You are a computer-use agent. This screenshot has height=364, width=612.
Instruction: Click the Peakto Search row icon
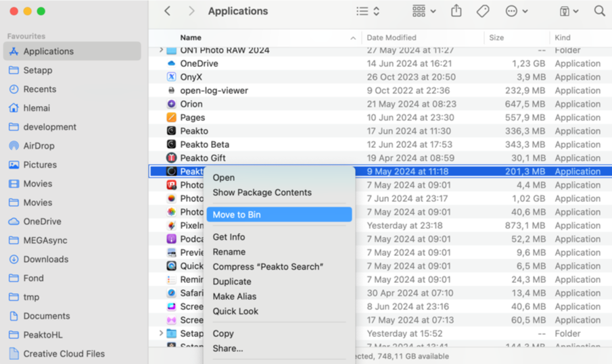171,171
